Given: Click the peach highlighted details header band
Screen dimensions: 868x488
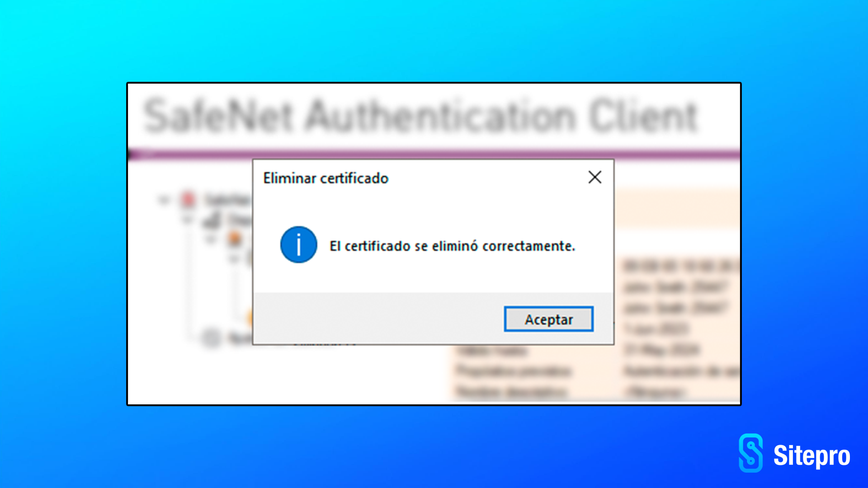Looking at the screenshot, I should (x=677, y=209).
